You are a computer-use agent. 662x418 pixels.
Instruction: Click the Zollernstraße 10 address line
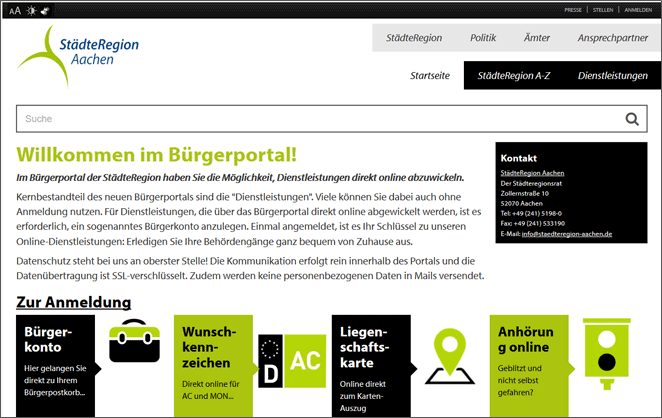524,193
